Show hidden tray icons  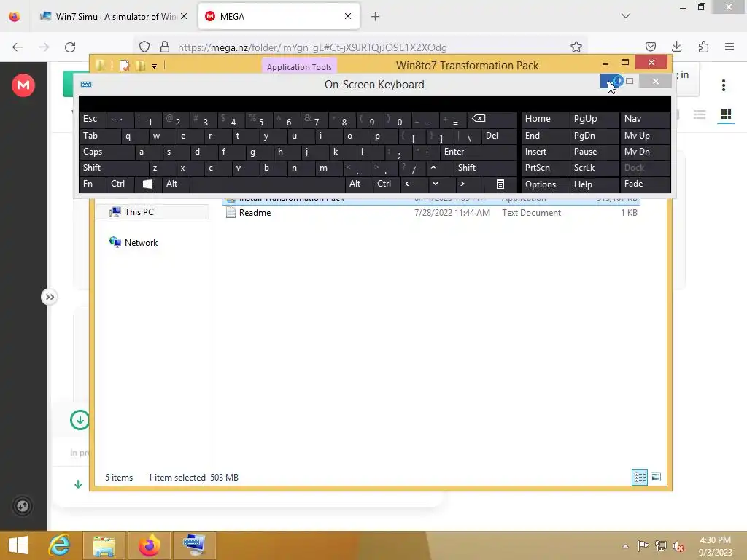(x=625, y=546)
